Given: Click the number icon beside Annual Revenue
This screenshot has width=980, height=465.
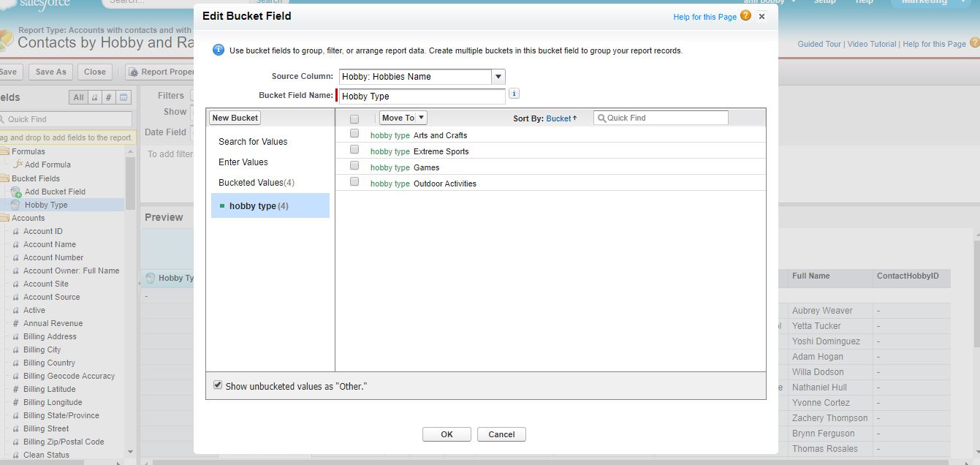Looking at the screenshot, I should (16, 323).
